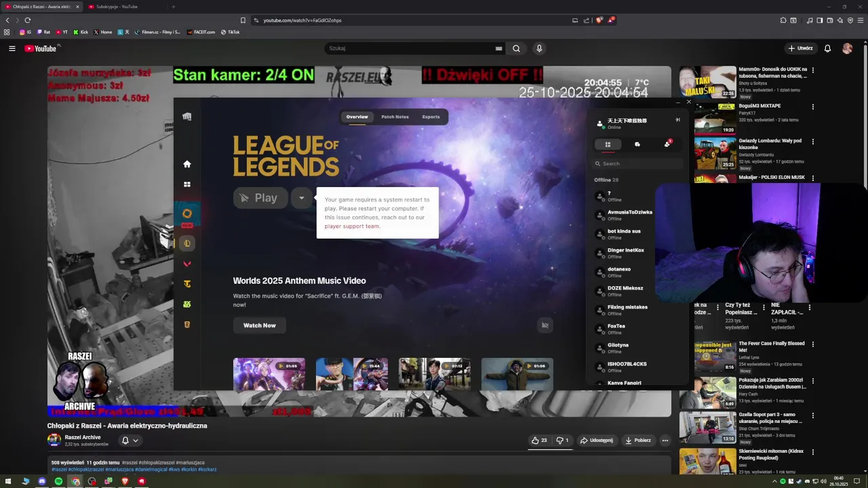
Task: Open Spotify from the taskbar
Action: coord(58,481)
